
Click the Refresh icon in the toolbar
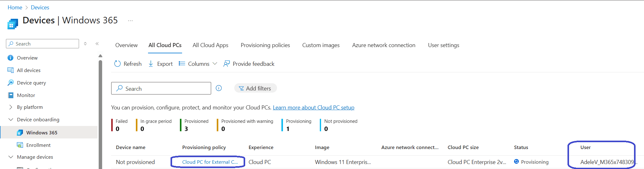(x=117, y=64)
